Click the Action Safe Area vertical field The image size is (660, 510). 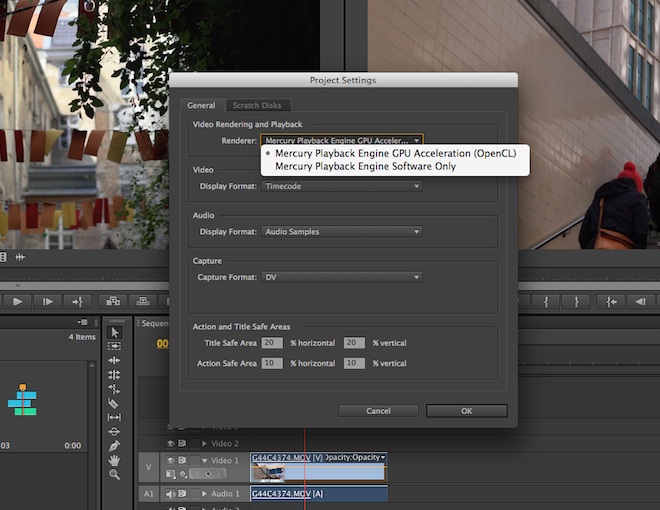click(354, 363)
